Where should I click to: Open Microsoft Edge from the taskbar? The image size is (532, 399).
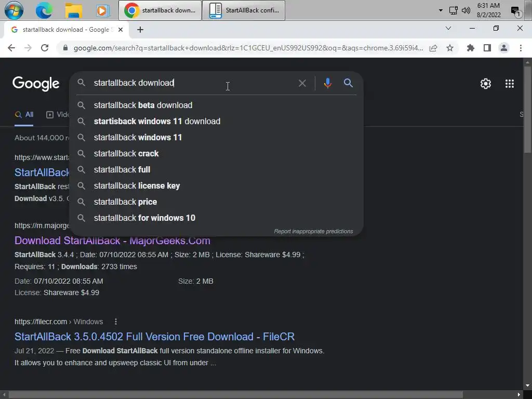44,10
